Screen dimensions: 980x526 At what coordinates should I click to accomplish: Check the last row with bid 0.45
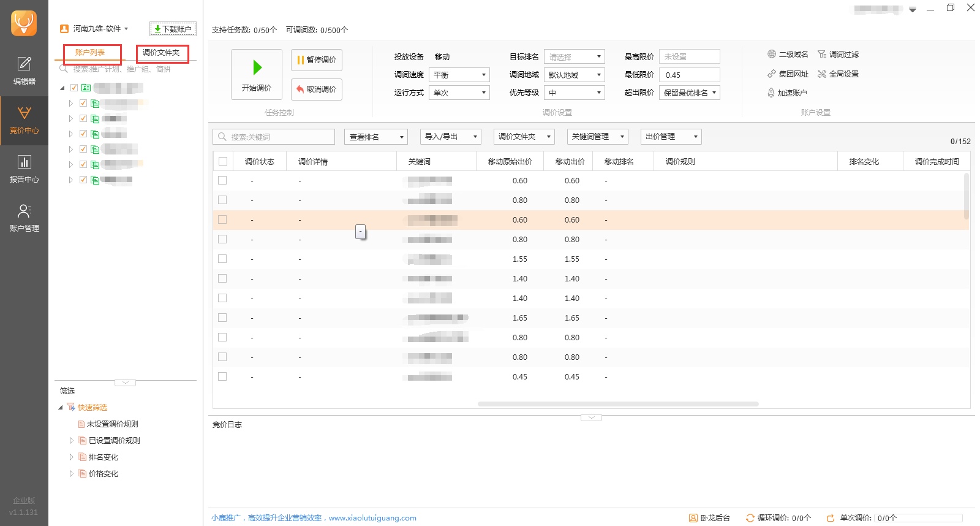coord(222,376)
